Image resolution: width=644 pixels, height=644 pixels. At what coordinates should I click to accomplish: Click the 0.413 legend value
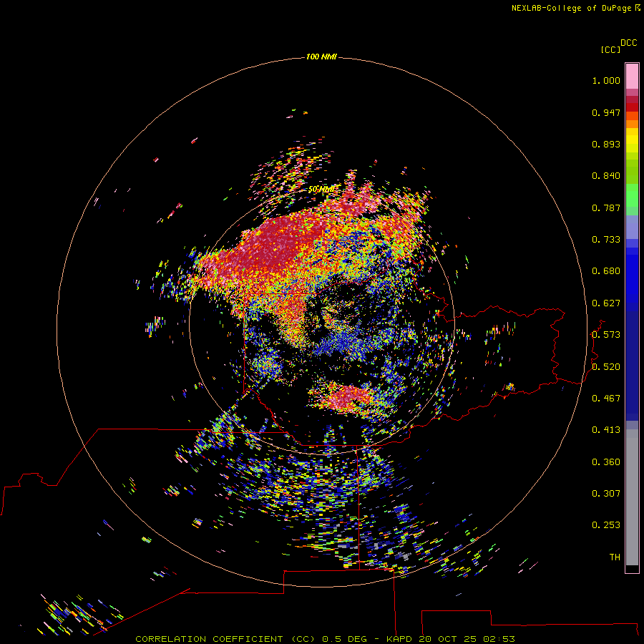coord(606,430)
